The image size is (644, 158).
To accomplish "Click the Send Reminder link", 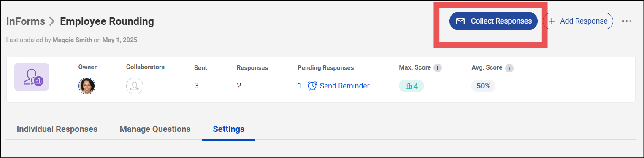I will [344, 86].
